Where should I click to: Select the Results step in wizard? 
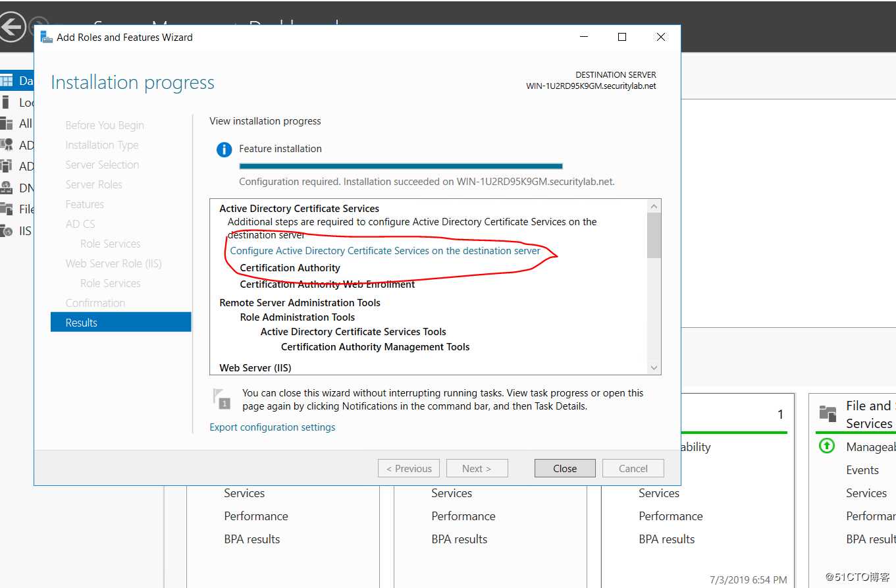(x=121, y=322)
